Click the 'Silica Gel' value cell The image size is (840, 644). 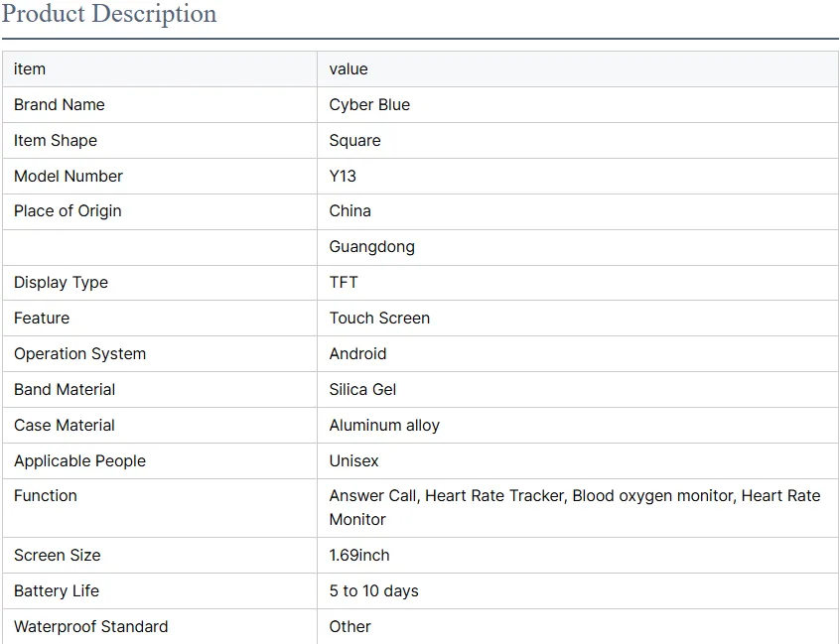362,390
